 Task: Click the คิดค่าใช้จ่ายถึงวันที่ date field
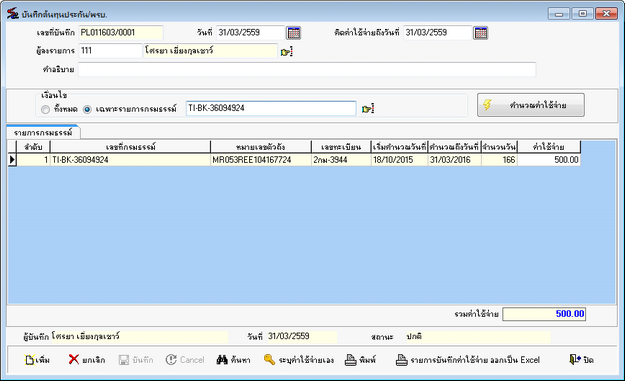pos(437,32)
